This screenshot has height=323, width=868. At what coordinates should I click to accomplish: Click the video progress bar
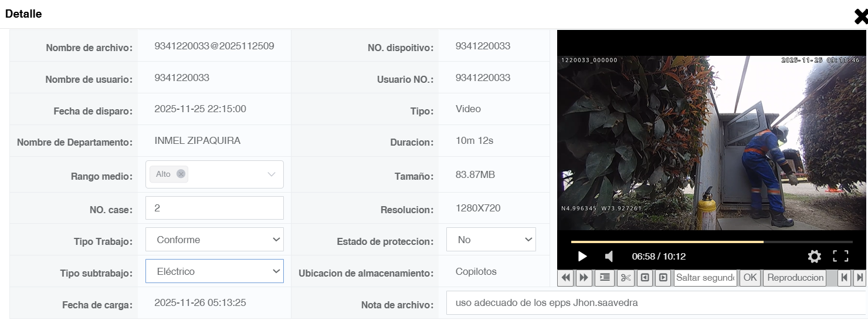(712, 241)
